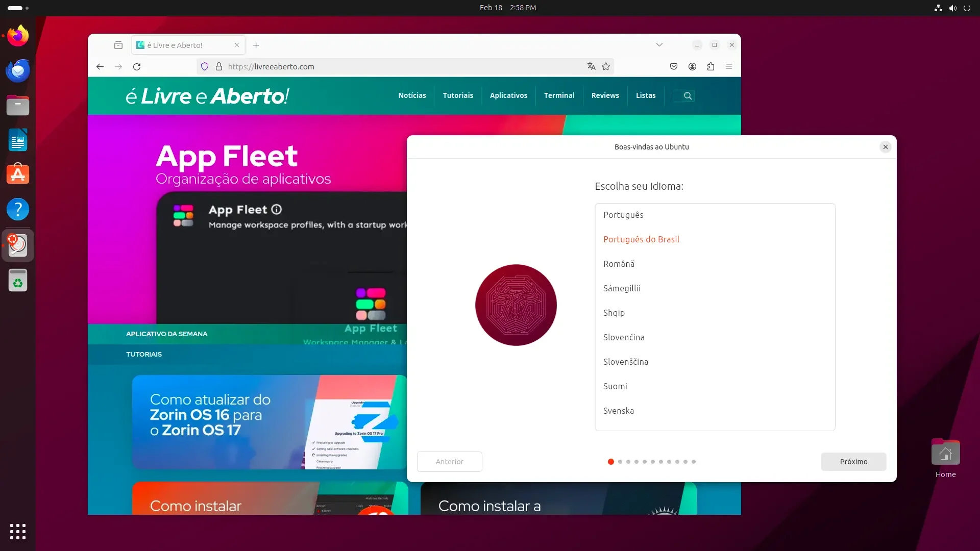This screenshot has width=980, height=551.
Task: Select Português in the language list
Action: coord(715,215)
